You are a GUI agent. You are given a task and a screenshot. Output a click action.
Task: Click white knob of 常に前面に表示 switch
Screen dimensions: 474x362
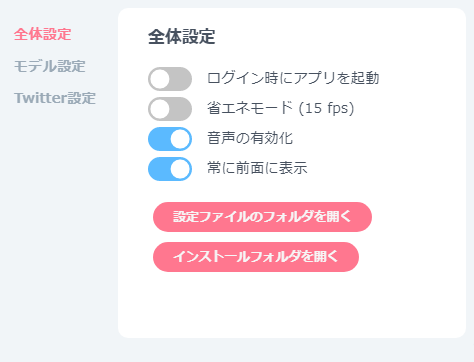click(180, 169)
